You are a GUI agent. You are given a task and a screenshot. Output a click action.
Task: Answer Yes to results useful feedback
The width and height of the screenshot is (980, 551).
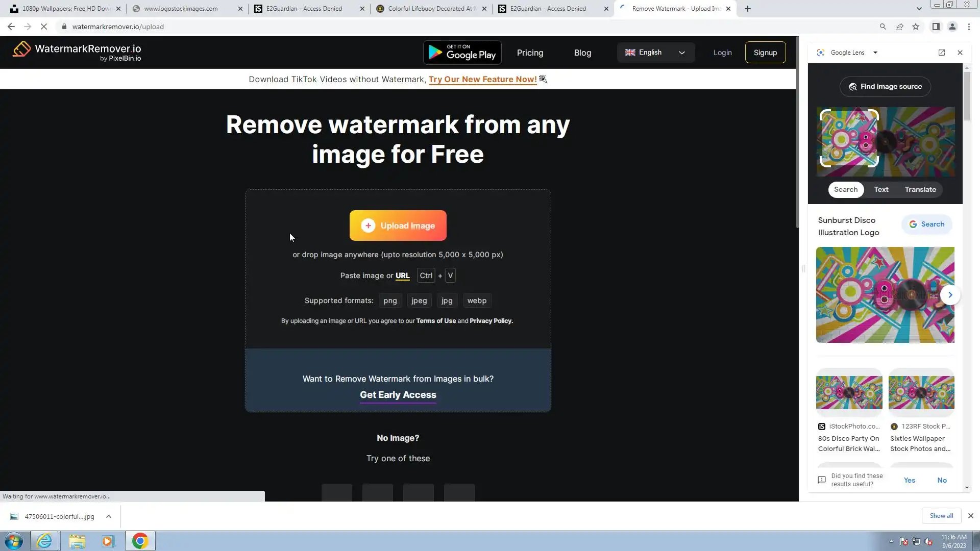pos(909,480)
